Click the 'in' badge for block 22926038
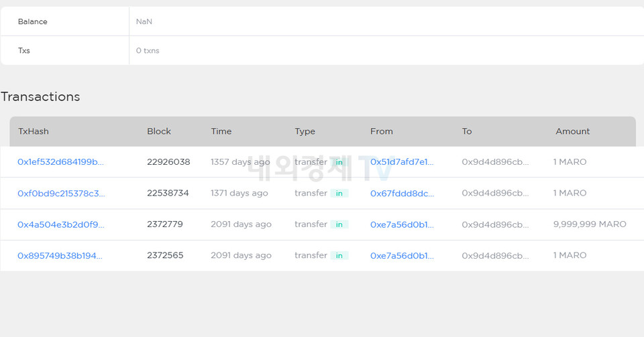Viewport: 644px width, 337px height. pyautogui.click(x=339, y=163)
